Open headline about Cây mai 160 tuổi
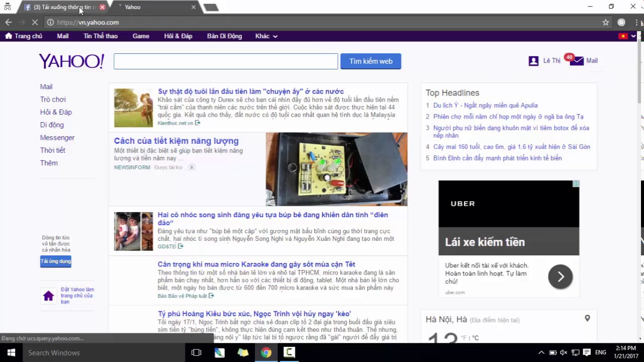The height and width of the screenshot is (362, 644). [512, 147]
